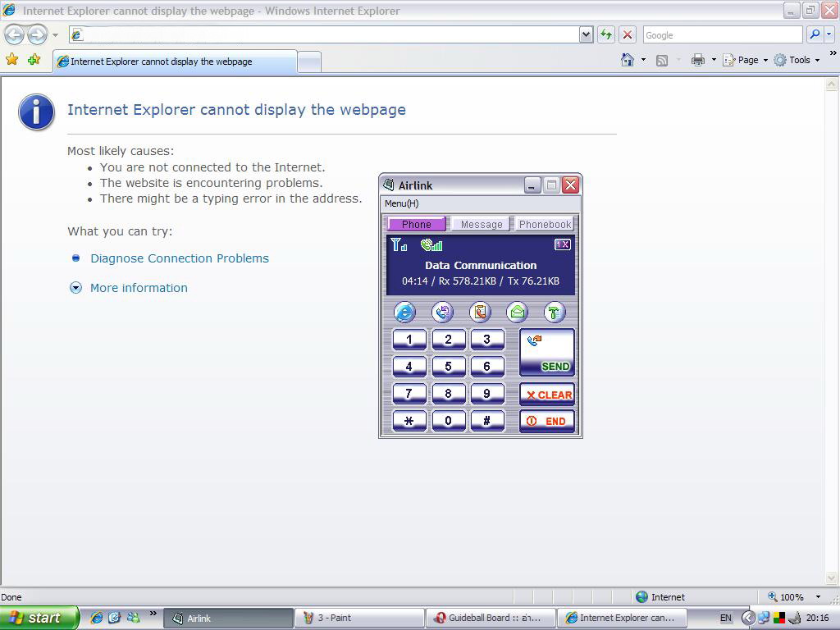The image size is (840, 630).
Task: Open the recent pages dropdown arrow
Action: coord(55,35)
